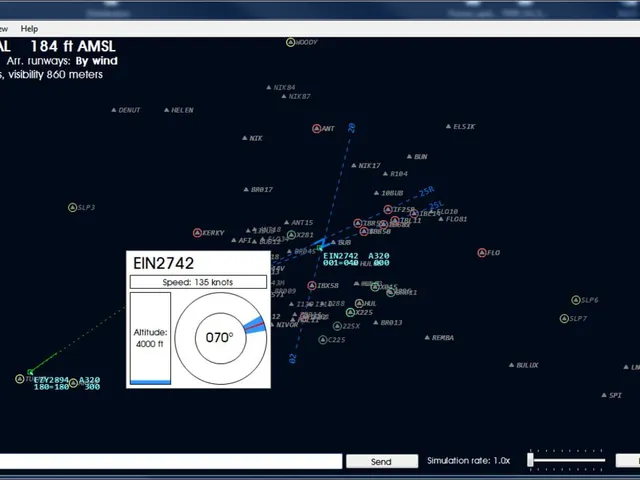Select the ANT beacon marker
The image size is (640, 480).
(x=316, y=129)
